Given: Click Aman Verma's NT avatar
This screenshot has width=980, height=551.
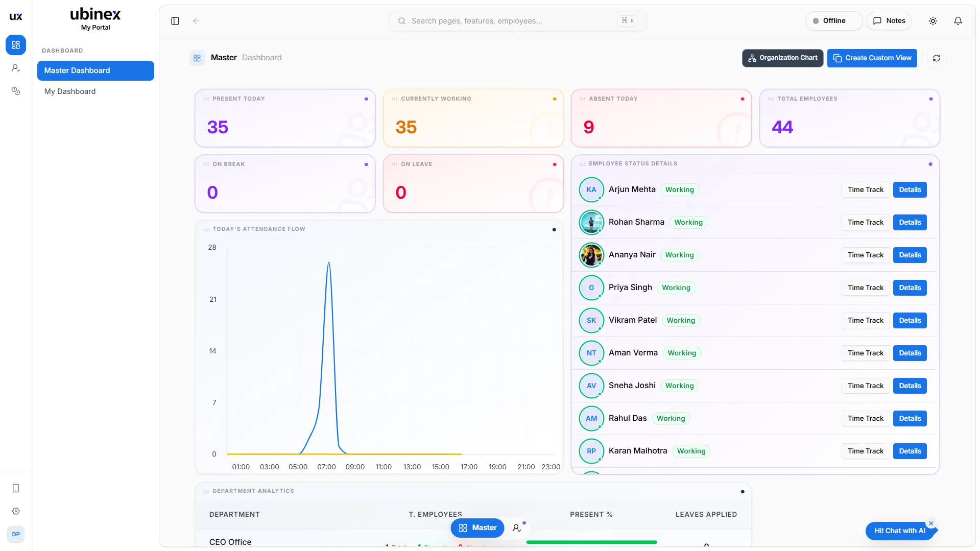Looking at the screenshot, I should pos(591,353).
